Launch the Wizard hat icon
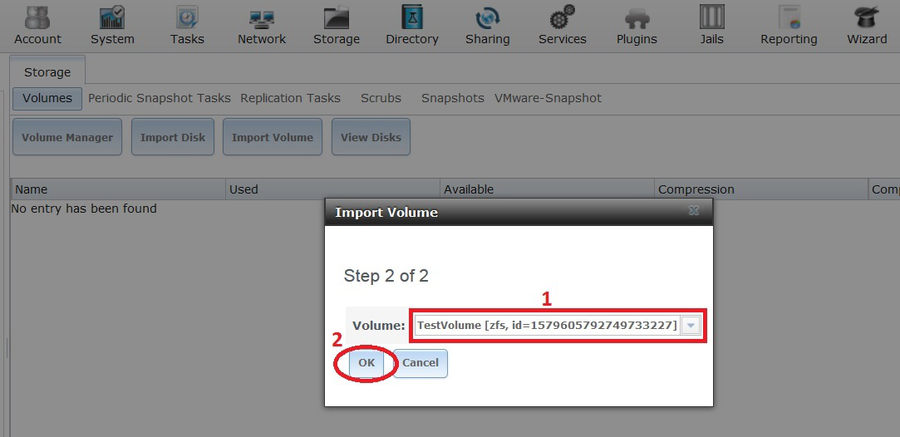The width and height of the screenshot is (900, 437). point(867,17)
